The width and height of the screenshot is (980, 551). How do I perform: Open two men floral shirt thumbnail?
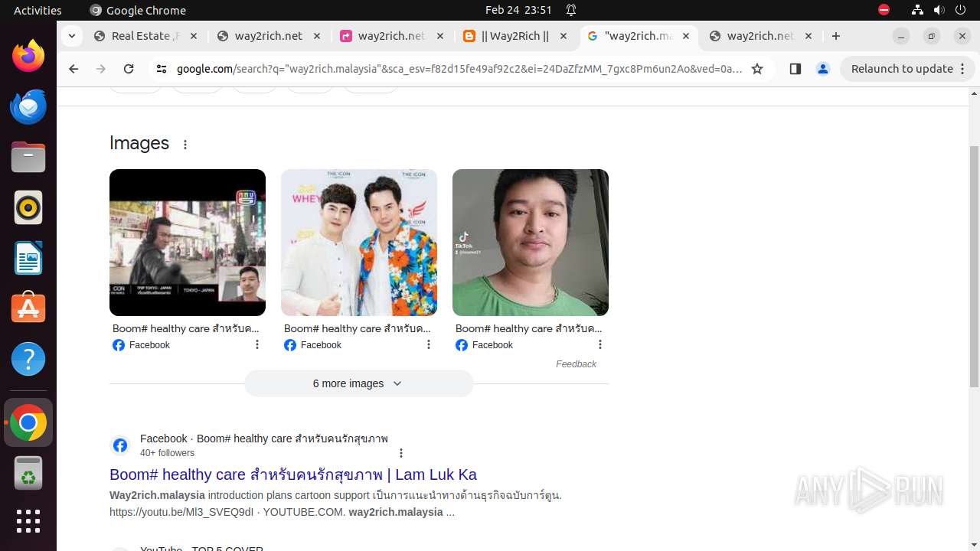point(359,243)
